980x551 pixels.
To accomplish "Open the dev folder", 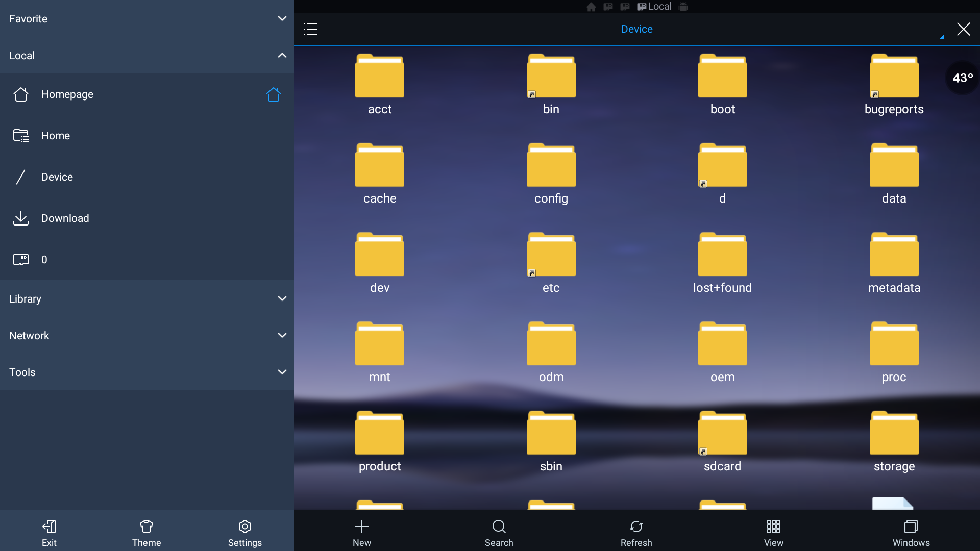I will click(380, 264).
